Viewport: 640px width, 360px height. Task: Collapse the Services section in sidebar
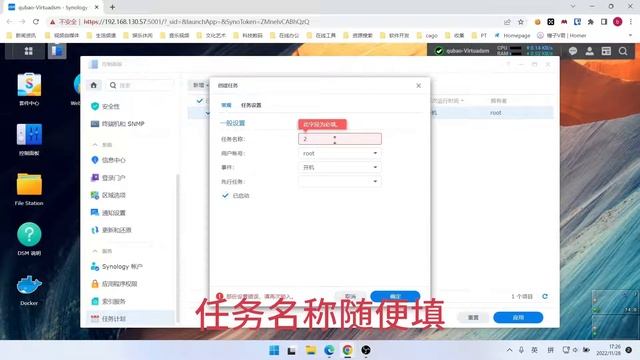[95, 251]
